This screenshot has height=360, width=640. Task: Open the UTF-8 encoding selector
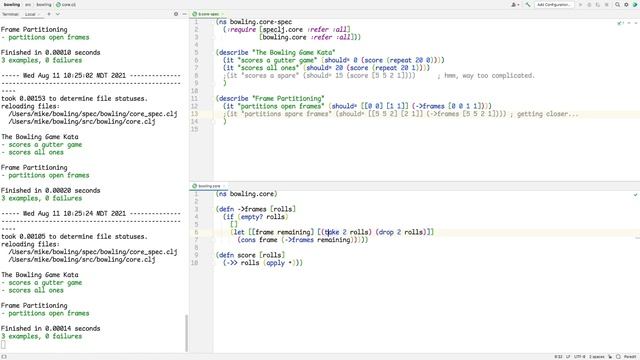tap(579, 356)
